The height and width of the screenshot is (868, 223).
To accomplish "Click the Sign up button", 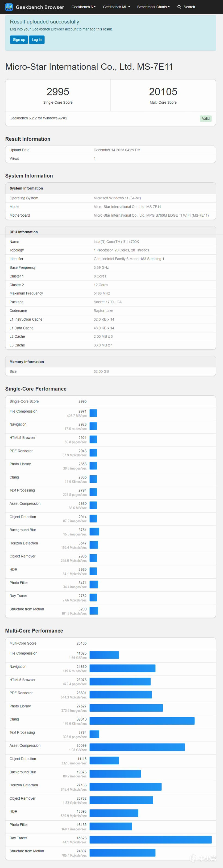I will 19,40.
